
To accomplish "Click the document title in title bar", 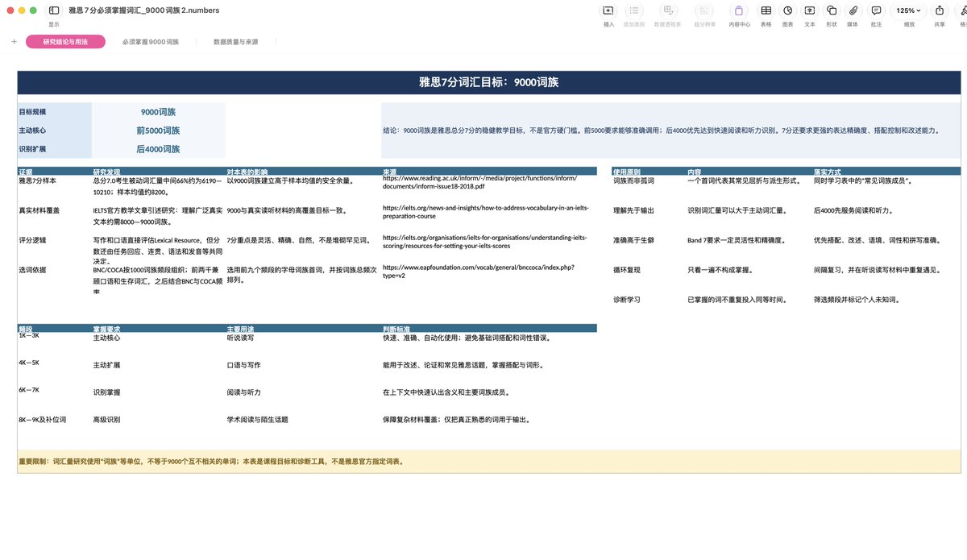I will [144, 10].
